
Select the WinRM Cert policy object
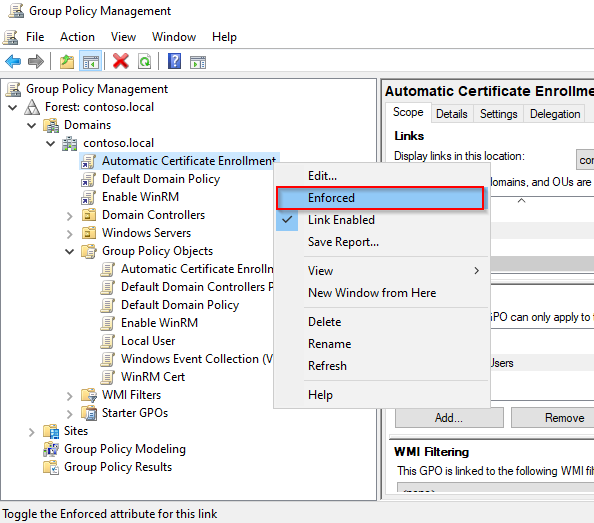[153, 377]
